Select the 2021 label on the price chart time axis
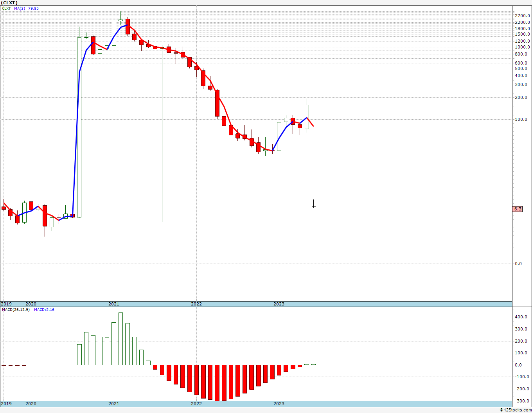The image size is (532, 413). [114, 304]
